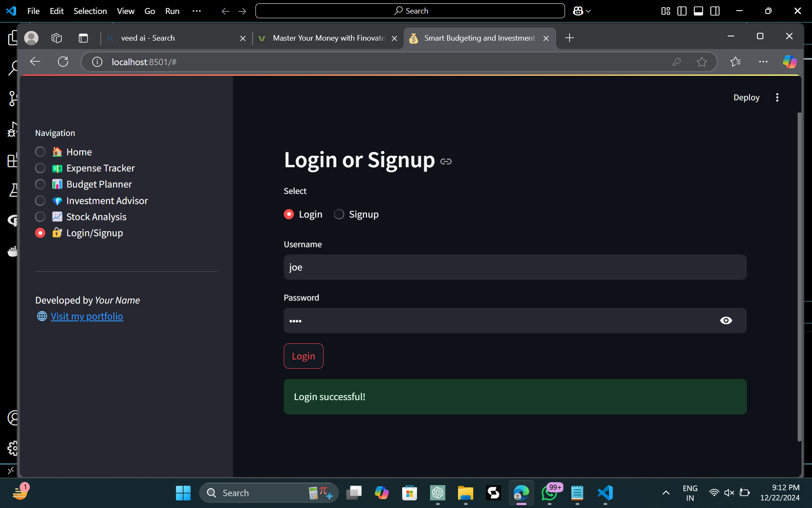Open VS Code overflow menu ellipsis
Screen dimensions: 812x508
196,11
